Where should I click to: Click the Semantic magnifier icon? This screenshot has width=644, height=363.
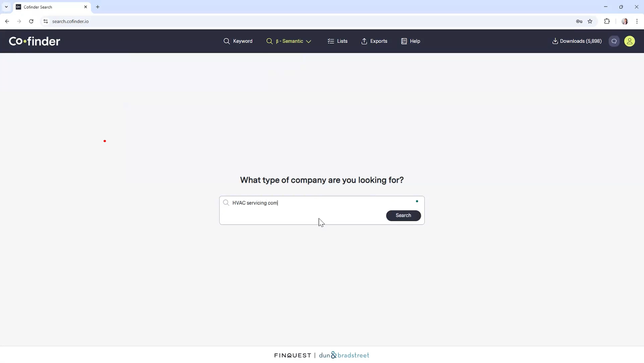[269, 41]
